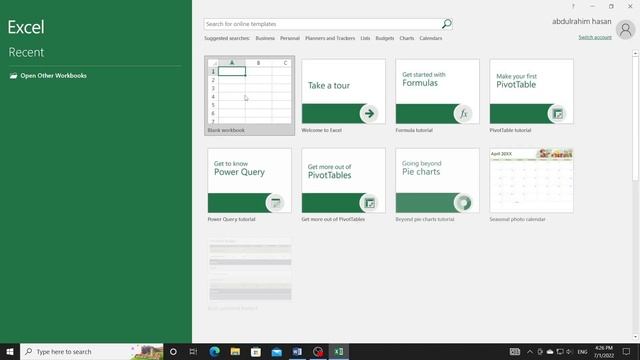Open Cortana circle icon on taskbar
Viewport: 640px width, 360px height.
coord(173,351)
